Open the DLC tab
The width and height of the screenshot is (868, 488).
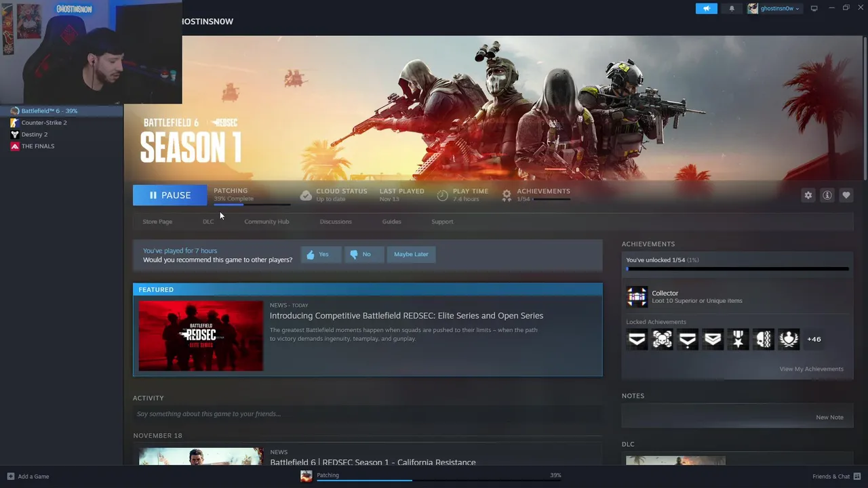[208, 222]
